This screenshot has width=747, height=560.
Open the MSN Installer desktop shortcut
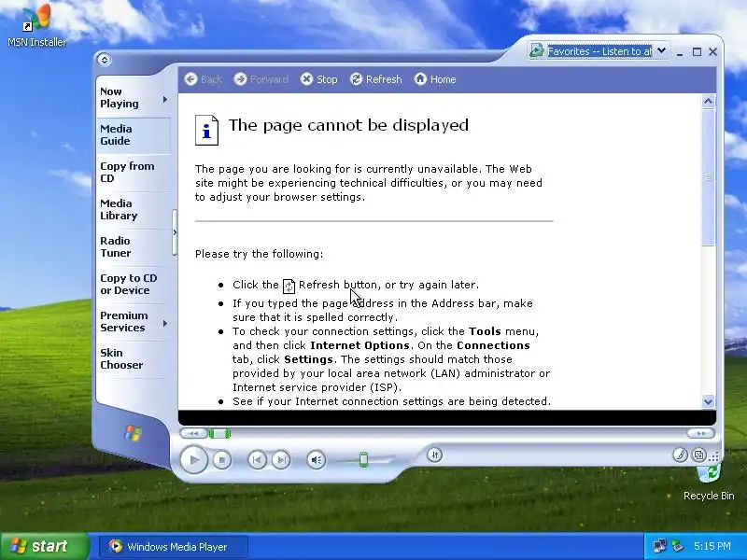tap(36, 26)
